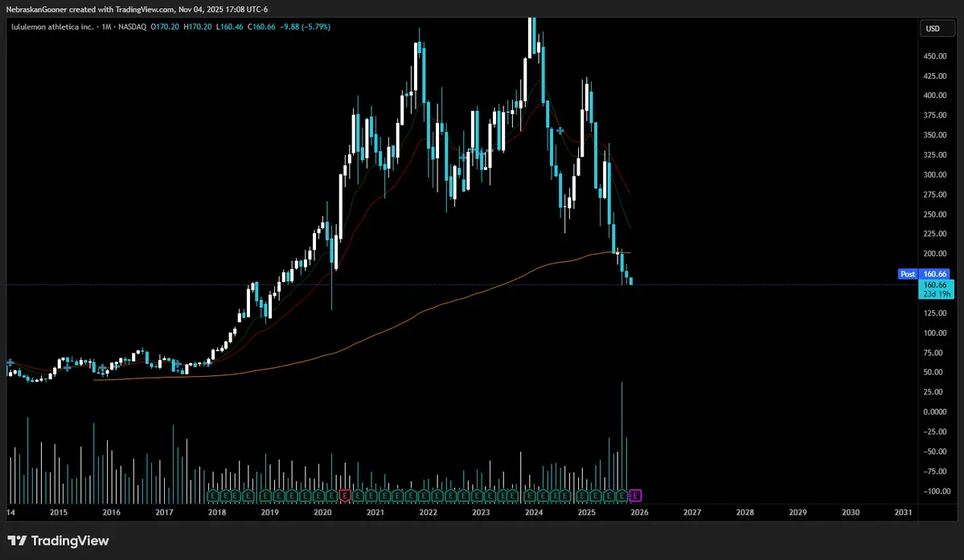Click the 425.00 price axis label
The image size is (964, 560).
pyautogui.click(x=934, y=76)
